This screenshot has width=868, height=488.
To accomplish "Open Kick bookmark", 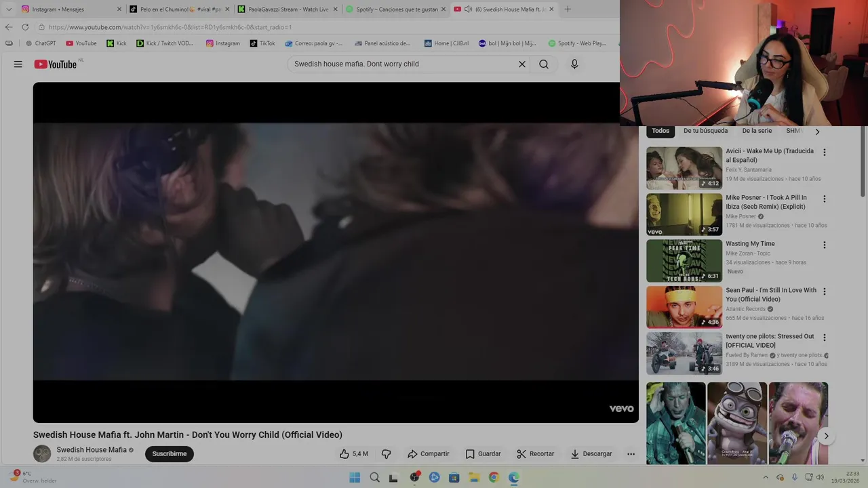I will [x=117, y=43].
